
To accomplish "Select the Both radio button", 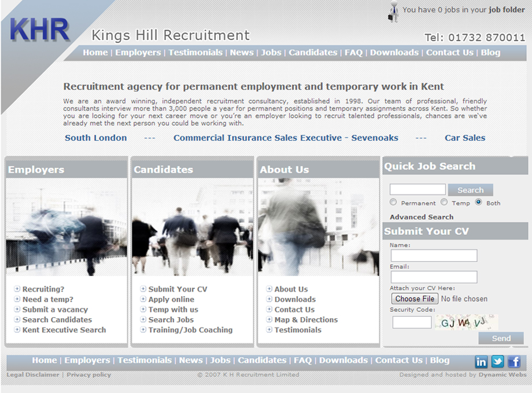I will pos(479,202).
